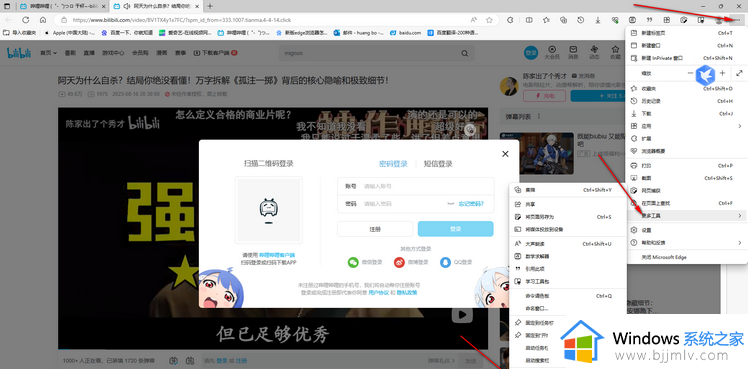Screen dimensions: 749x369
Task: Open the split screen icon in the toolbar
Action: pyautogui.click(x=529, y=20)
